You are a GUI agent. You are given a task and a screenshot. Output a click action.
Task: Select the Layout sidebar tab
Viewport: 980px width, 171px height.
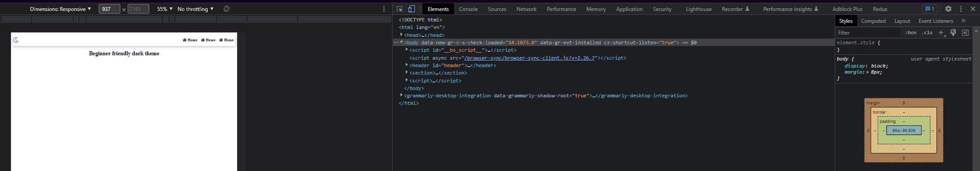902,21
